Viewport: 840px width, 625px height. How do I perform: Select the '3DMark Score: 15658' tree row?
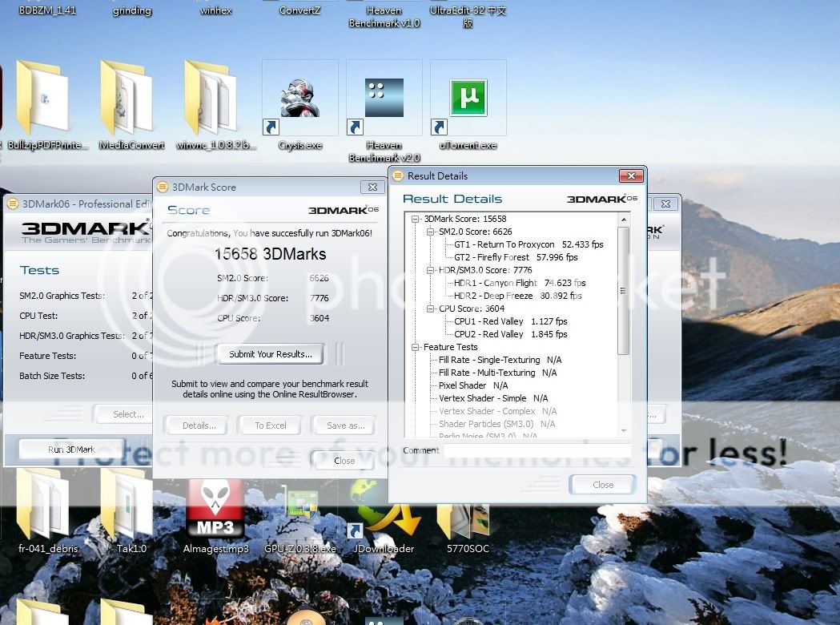pos(465,219)
